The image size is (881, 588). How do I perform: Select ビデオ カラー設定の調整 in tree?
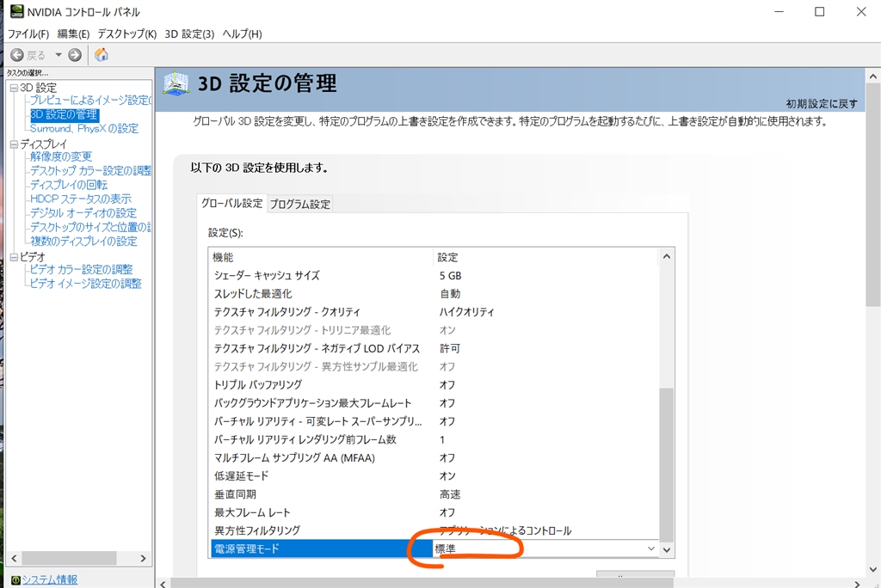coord(82,270)
